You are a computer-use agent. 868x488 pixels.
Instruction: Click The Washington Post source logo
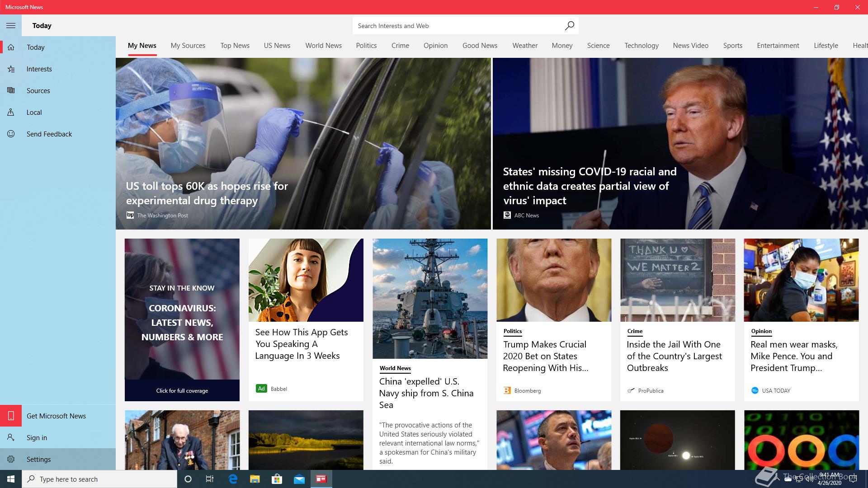coord(130,216)
